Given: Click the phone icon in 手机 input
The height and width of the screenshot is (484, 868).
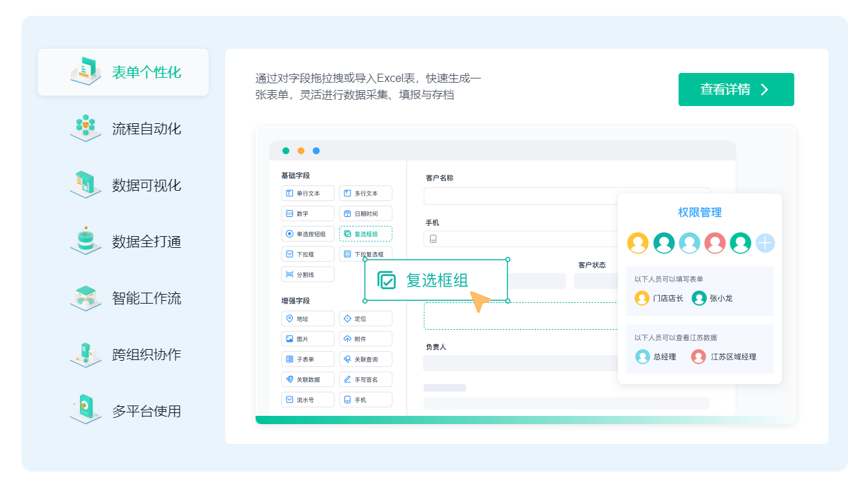Looking at the screenshot, I should (x=433, y=239).
